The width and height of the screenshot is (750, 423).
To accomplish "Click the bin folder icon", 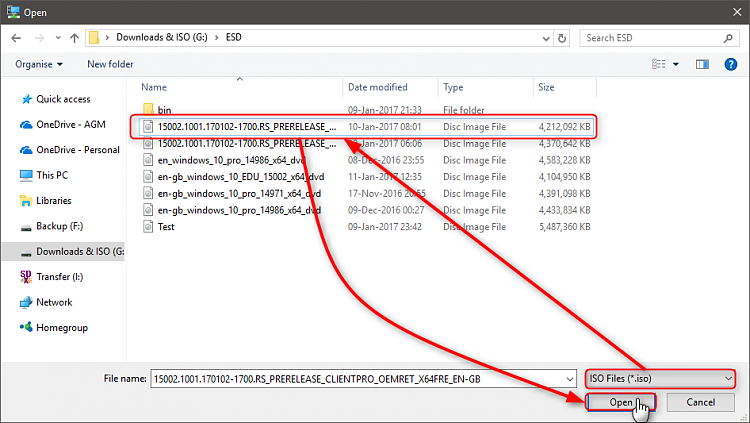I will coord(148,110).
